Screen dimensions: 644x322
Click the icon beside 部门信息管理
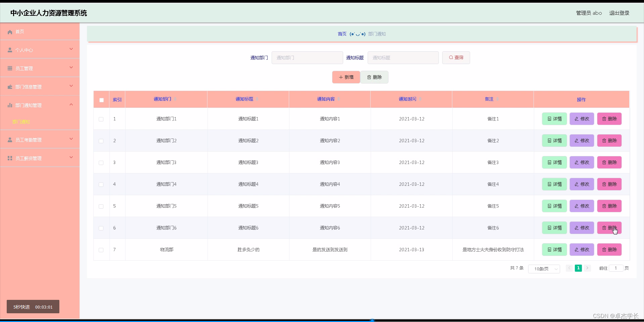(10, 87)
